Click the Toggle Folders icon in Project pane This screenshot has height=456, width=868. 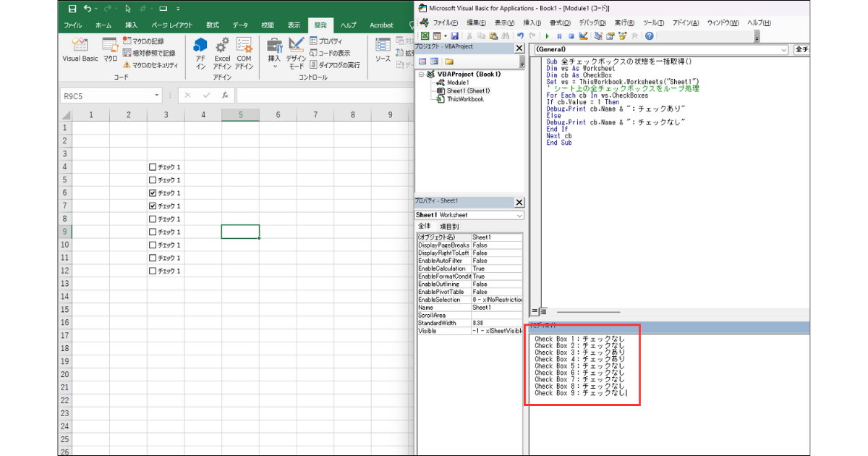coord(448,62)
